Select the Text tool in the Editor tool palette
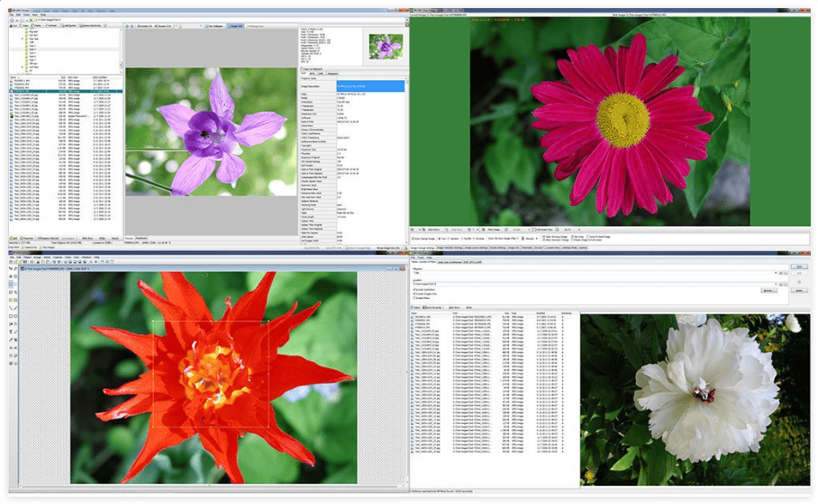The width and height of the screenshot is (818, 504). (x=11, y=331)
